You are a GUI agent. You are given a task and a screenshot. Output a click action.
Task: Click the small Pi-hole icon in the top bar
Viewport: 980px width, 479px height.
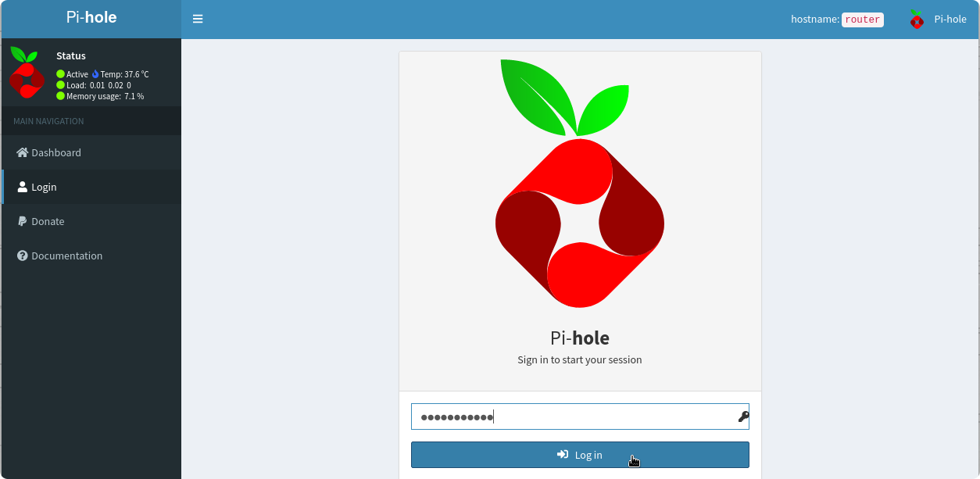pos(917,20)
